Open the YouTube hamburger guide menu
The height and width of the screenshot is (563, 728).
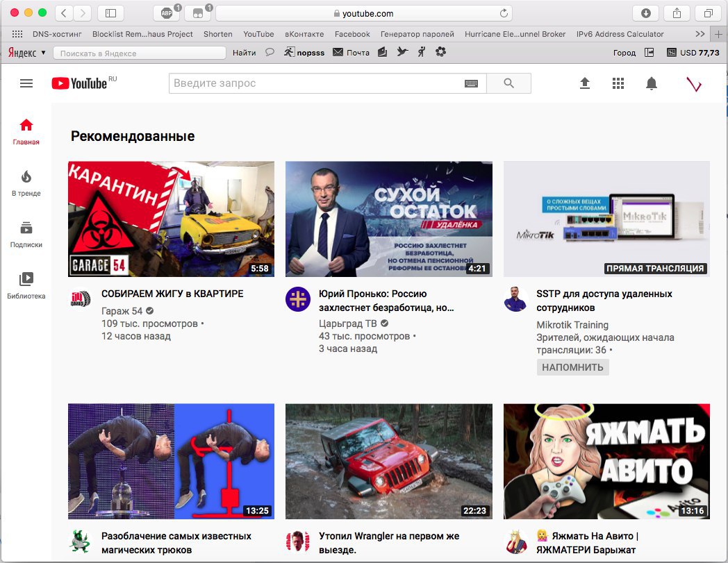[26, 83]
